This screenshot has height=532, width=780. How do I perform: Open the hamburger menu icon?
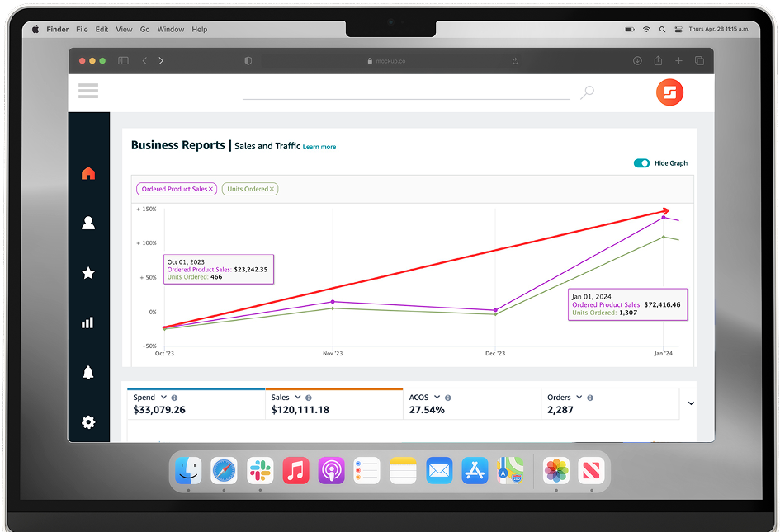coord(88,92)
